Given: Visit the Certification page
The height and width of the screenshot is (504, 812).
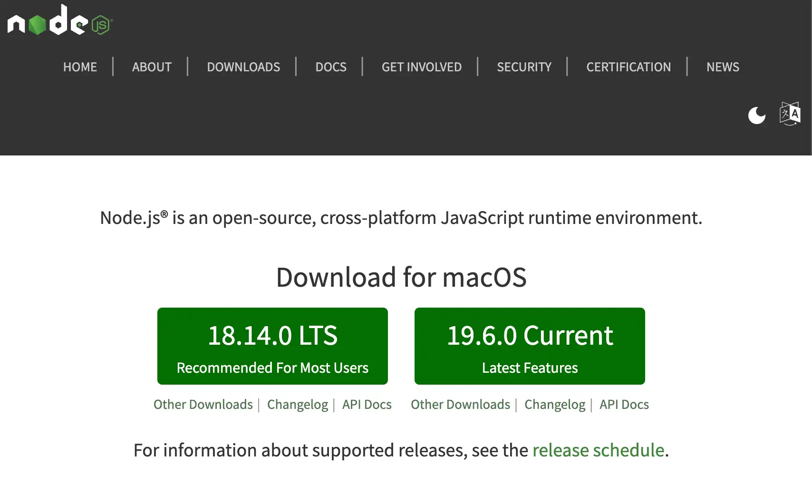Looking at the screenshot, I should 628,67.
